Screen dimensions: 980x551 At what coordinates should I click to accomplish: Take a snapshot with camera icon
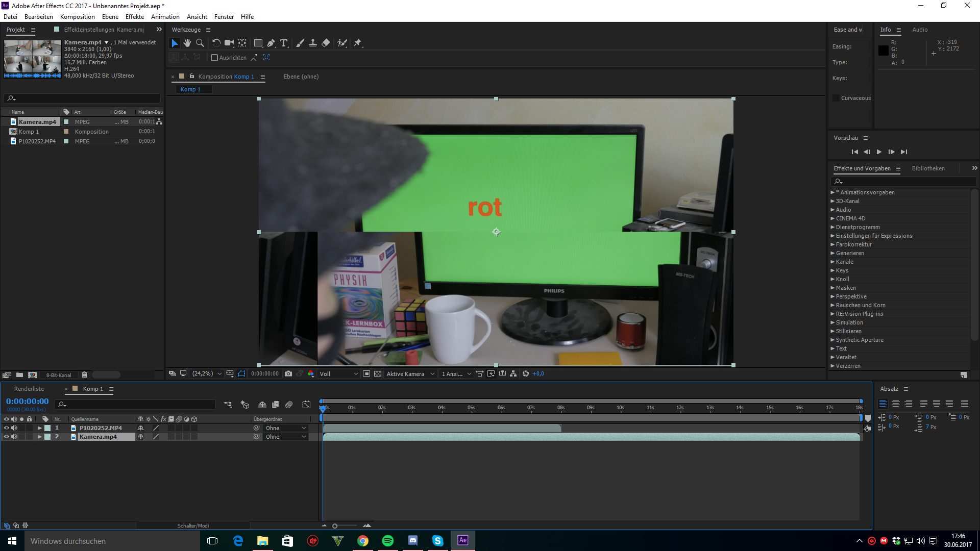click(288, 374)
